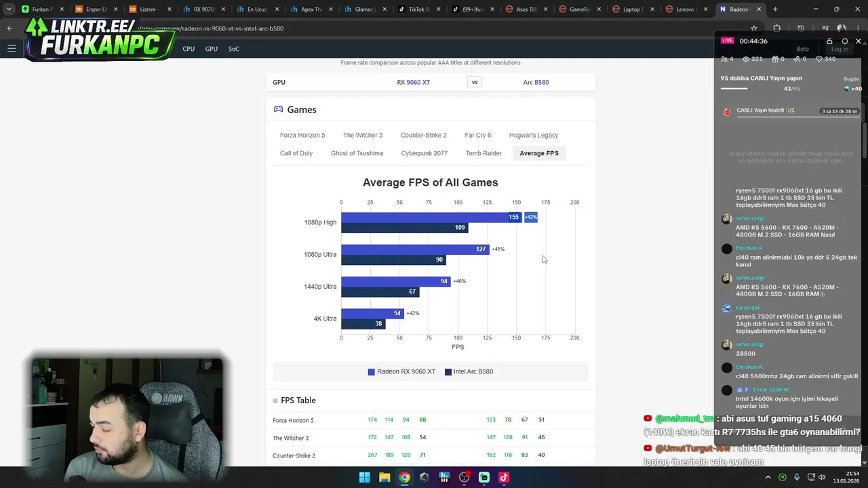Open the green robot-face taskbar app
Image resolution: width=868 pixels, height=488 pixels.
tap(484, 477)
